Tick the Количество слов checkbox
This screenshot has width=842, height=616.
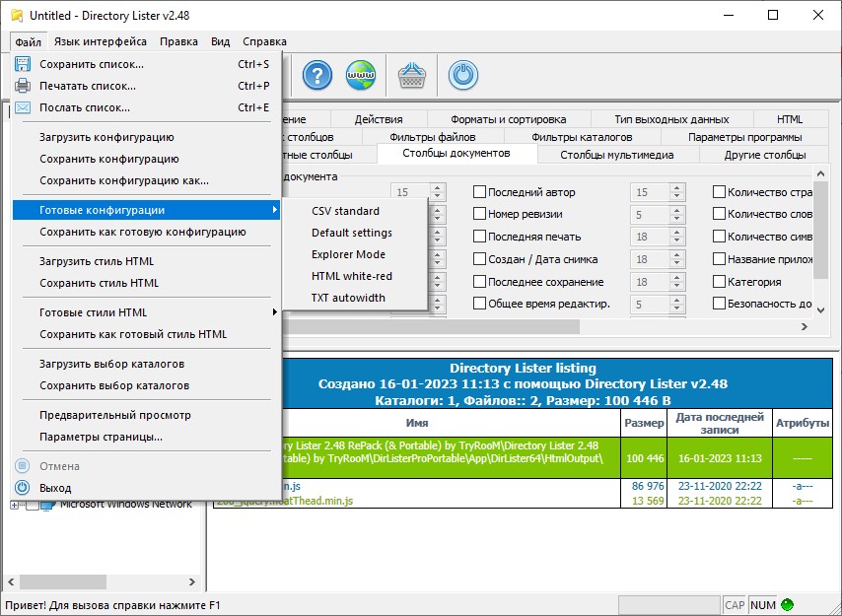click(719, 214)
